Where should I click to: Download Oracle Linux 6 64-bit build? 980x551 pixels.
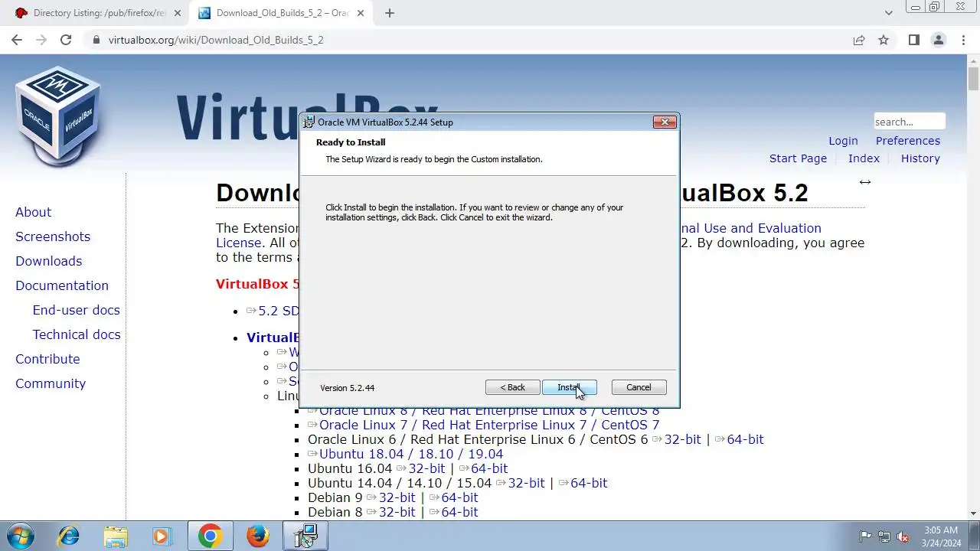click(x=745, y=439)
